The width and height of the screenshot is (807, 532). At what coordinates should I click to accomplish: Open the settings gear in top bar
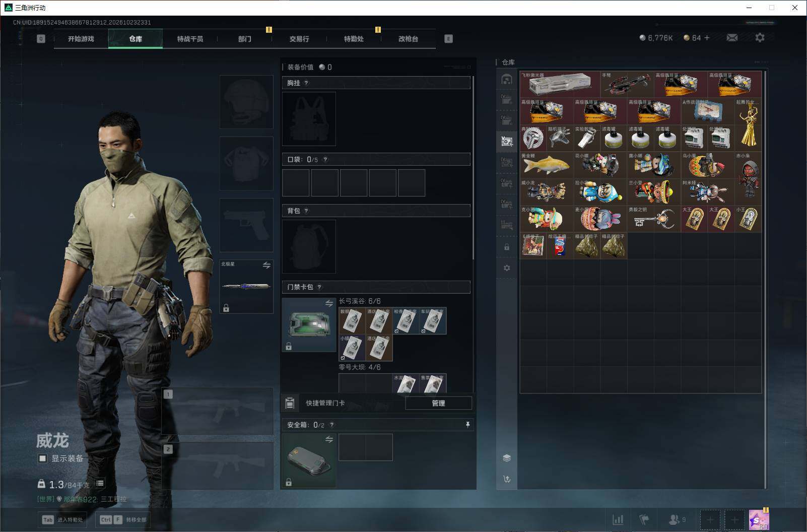click(760, 38)
